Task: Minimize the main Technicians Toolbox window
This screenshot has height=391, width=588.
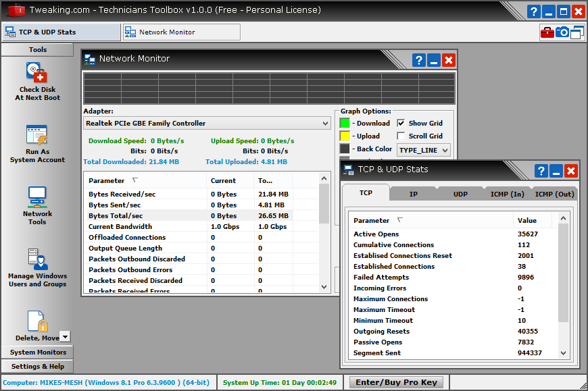Action: (549, 11)
